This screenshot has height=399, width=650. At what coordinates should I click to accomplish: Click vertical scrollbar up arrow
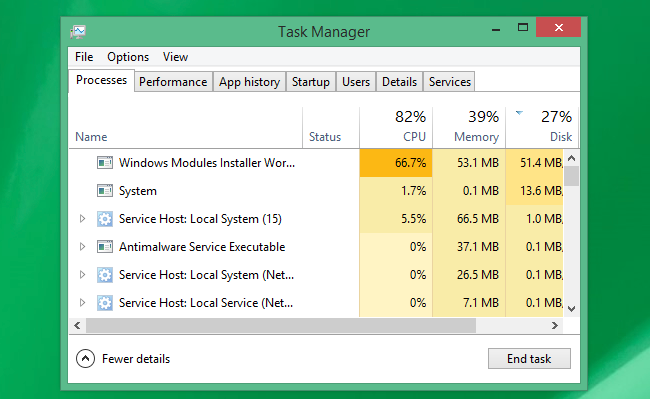coord(572,158)
